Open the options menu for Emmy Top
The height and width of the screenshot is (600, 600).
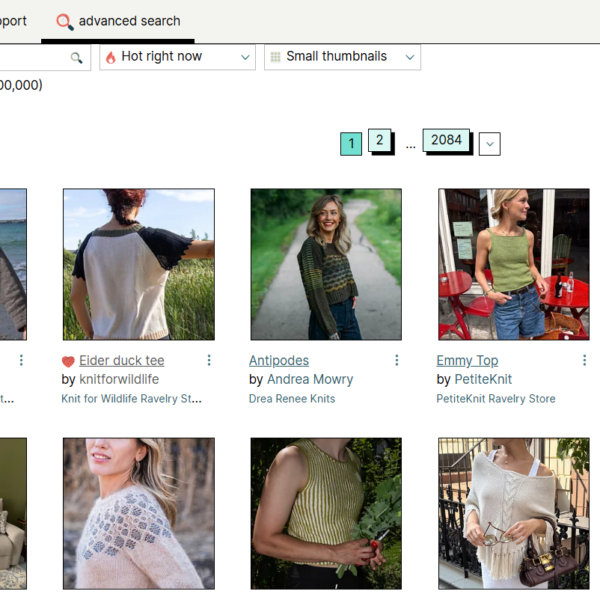pos(584,360)
